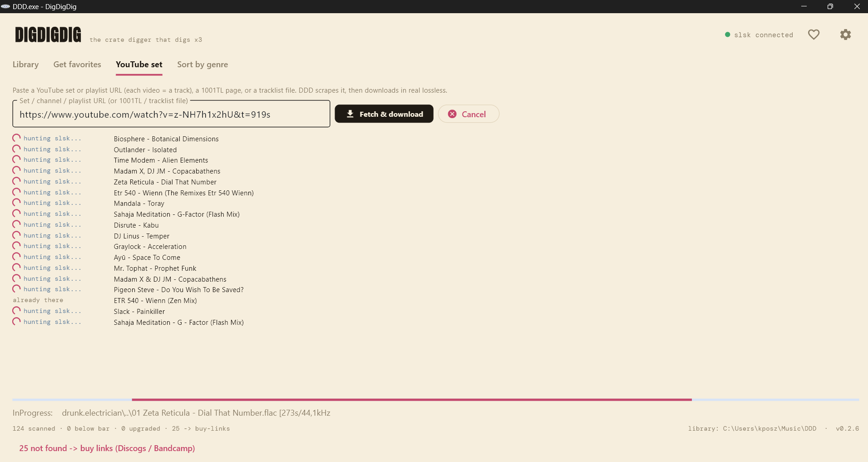
Task: Click the 'already there' status text
Action: pos(38,300)
